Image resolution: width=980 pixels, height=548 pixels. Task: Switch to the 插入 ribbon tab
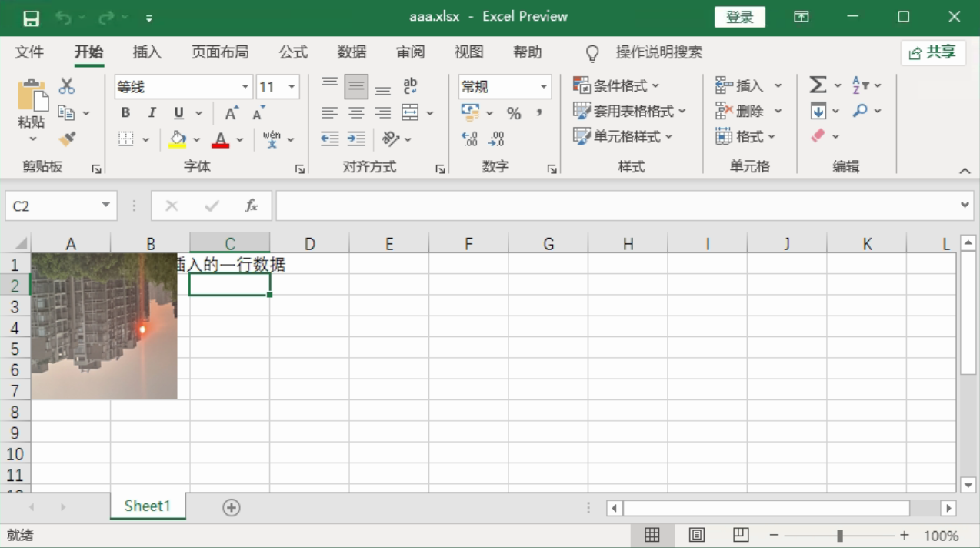click(147, 52)
